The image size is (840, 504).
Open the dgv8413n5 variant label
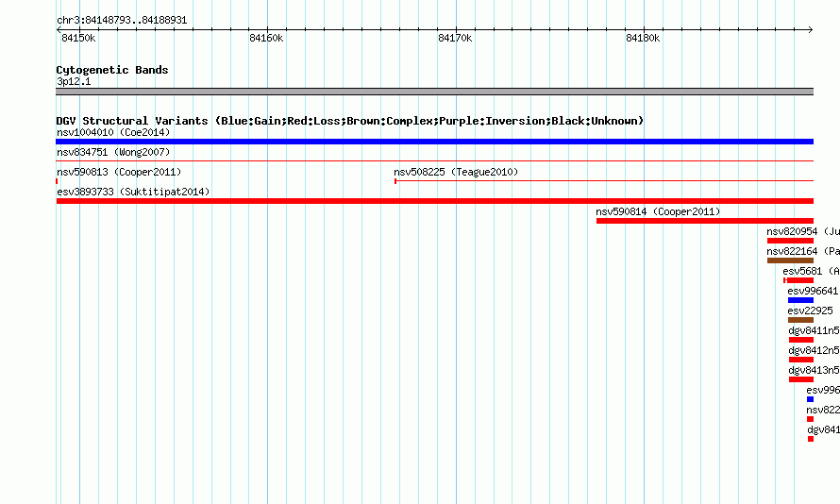tap(814, 370)
